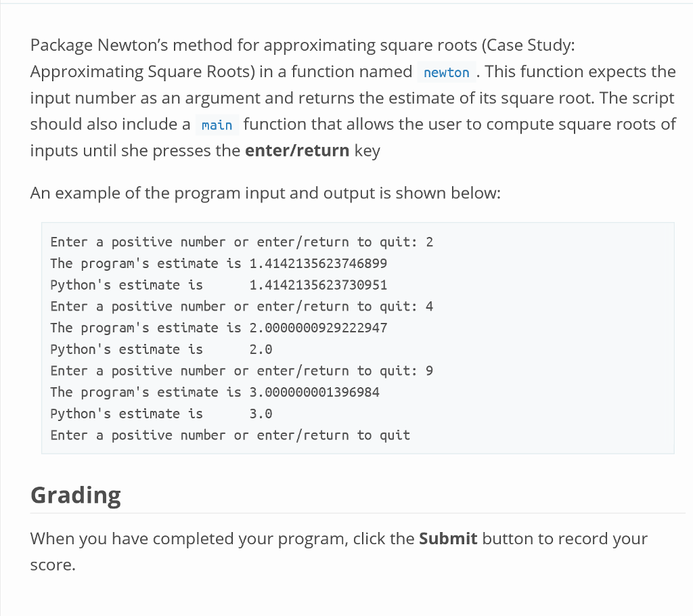The width and height of the screenshot is (693, 616).
Task: Click the Python's estimate 3.0 value
Action: [261, 414]
